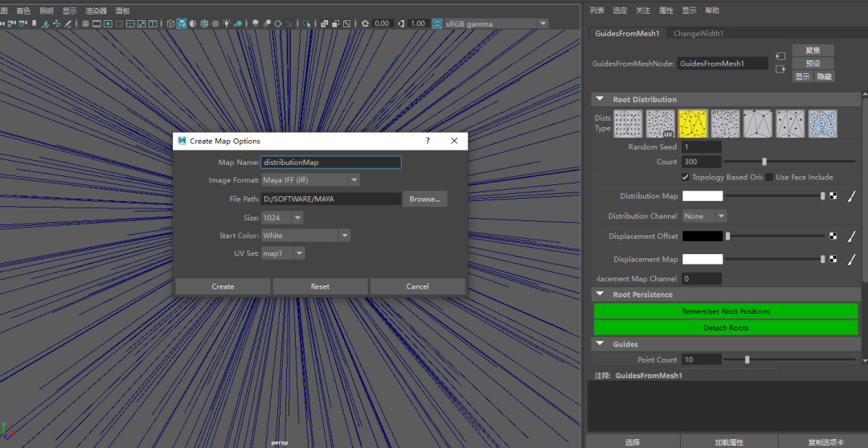Click the checker map icon beside Displacement Offset
The image size is (868, 448).
pos(833,236)
